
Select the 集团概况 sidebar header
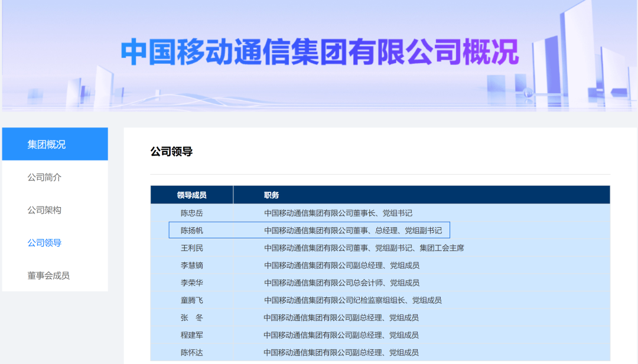pos(55,144)
